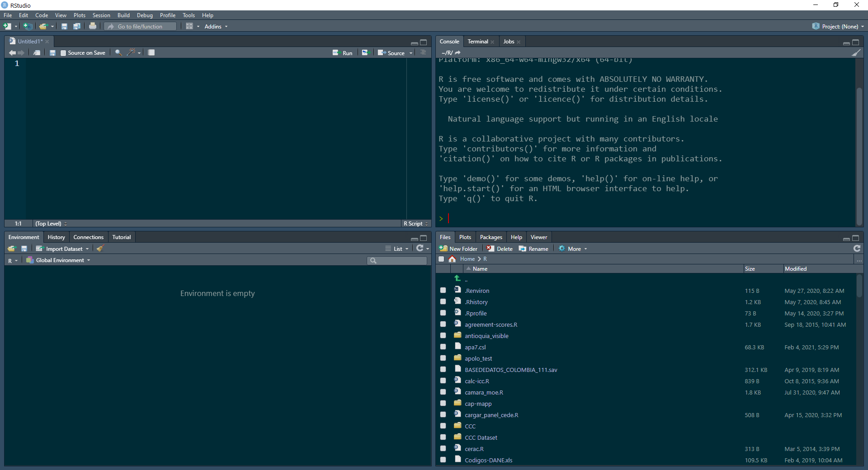This screenshot has width=868, height=470.
Task: Click the code tools magic wand icon
Action: pos(131,53)
